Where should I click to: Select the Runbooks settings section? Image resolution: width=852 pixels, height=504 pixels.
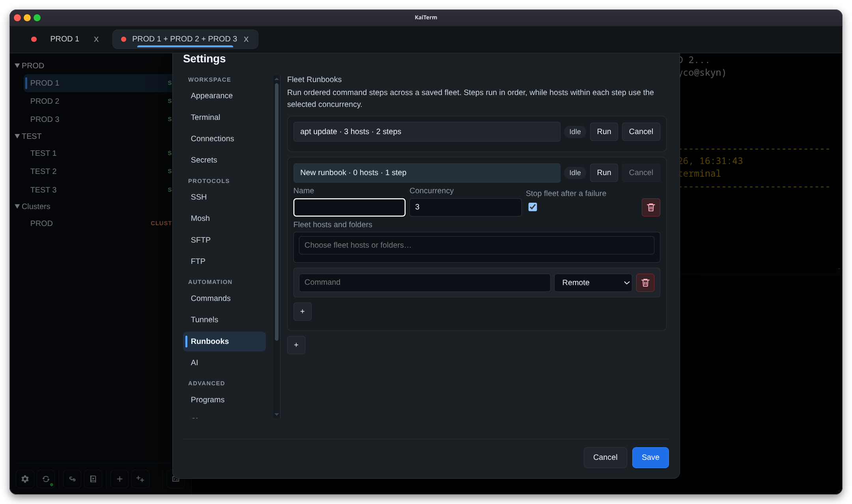(x=224, y=342)
